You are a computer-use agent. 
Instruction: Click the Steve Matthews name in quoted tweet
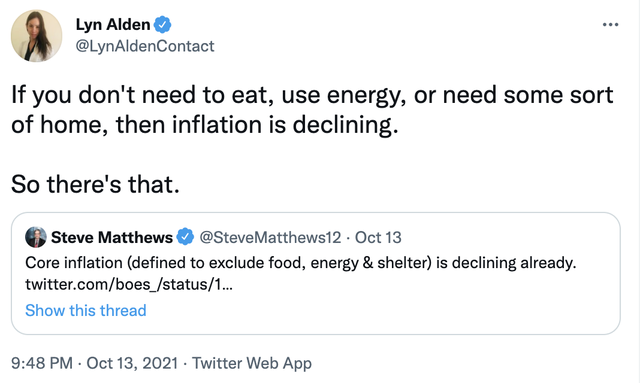pyautogui.click(x=112, y=237)
